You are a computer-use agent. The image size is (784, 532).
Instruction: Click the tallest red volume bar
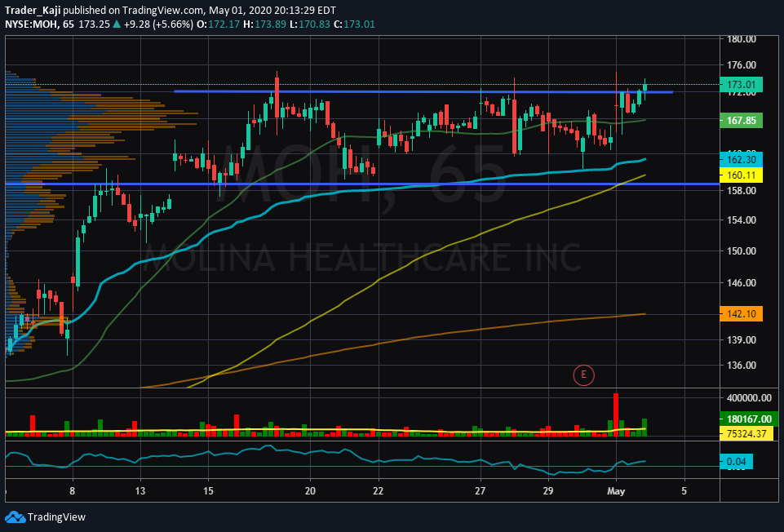pyautogui.click(x=616, y=415)
